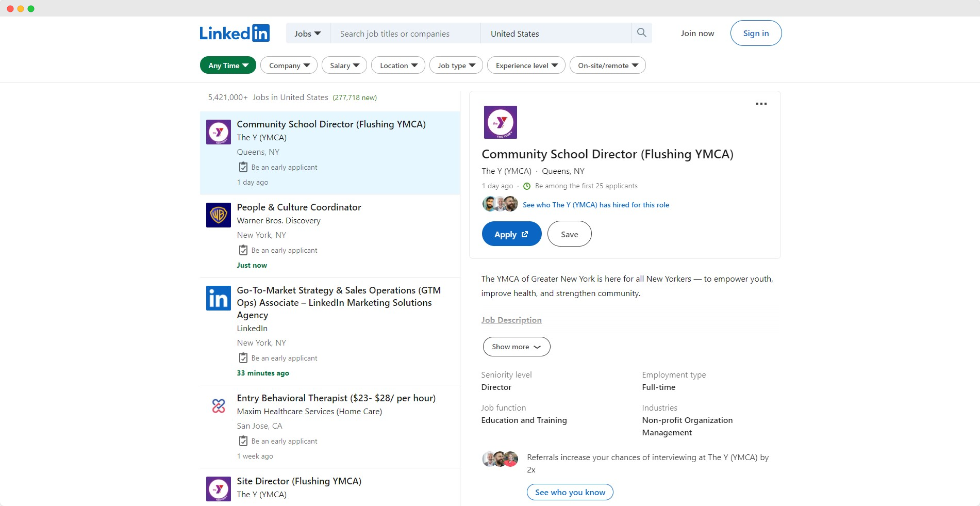
Task: Click the 'San Jose, CA' location text
Action: [x=259, y=426]
